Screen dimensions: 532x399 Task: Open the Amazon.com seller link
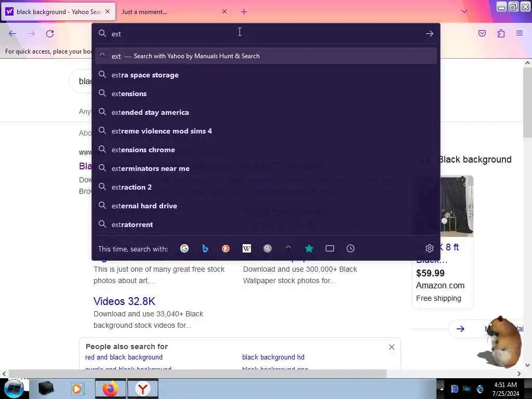click(x=440, y=286)
